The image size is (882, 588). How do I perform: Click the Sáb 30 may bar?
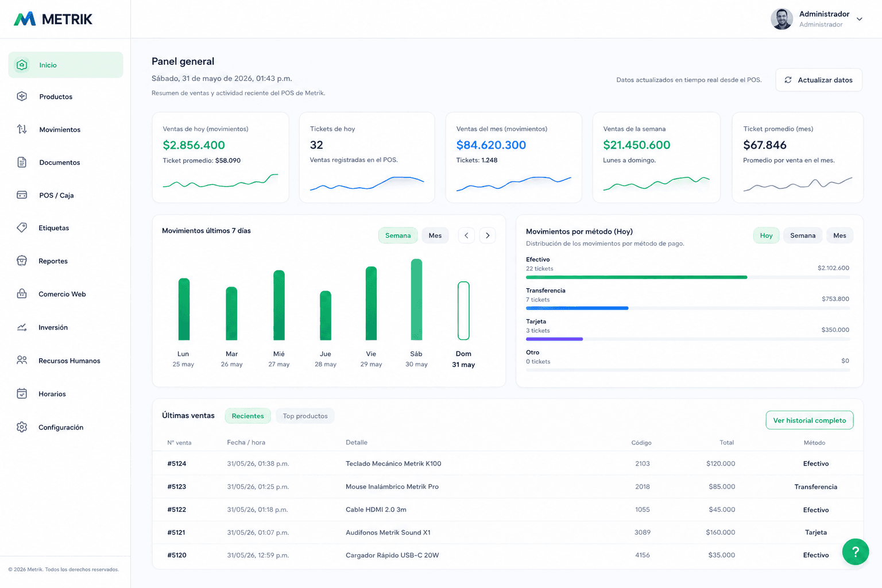pyautogui.click(x=416, y=299)
